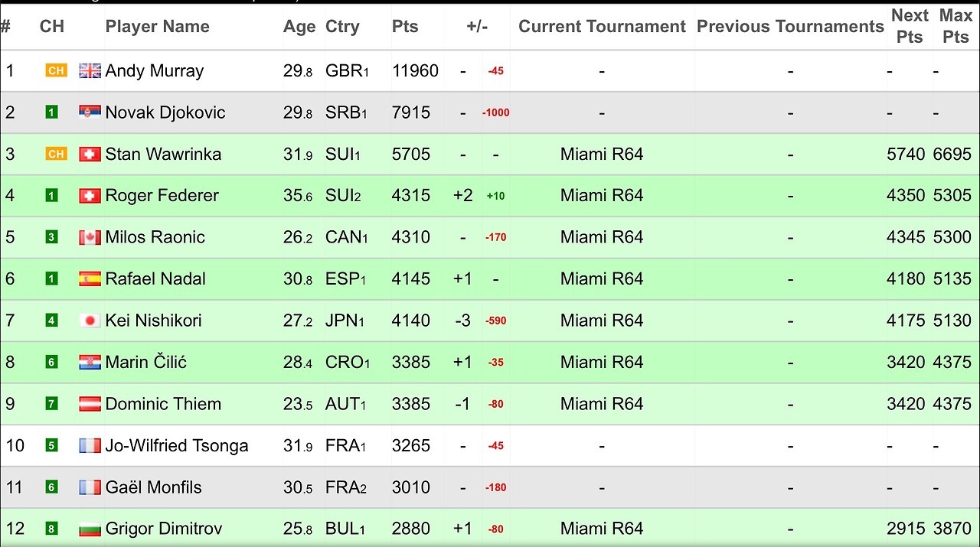The height and width of the screenshot is (547, 980).
Task: Click the Current Tournament column header
Action: tap(602, 27)
